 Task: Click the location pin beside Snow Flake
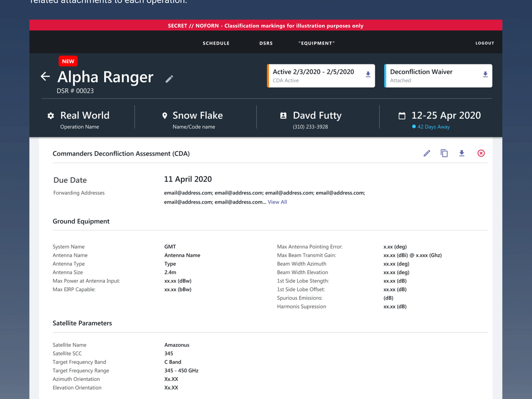(x=165, y=116)
